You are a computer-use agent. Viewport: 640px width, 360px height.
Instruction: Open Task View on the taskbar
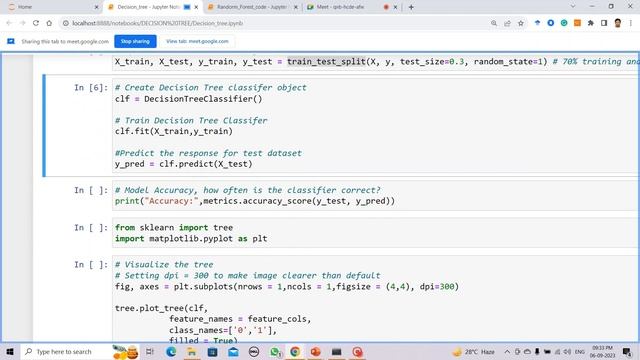(150, 351)
